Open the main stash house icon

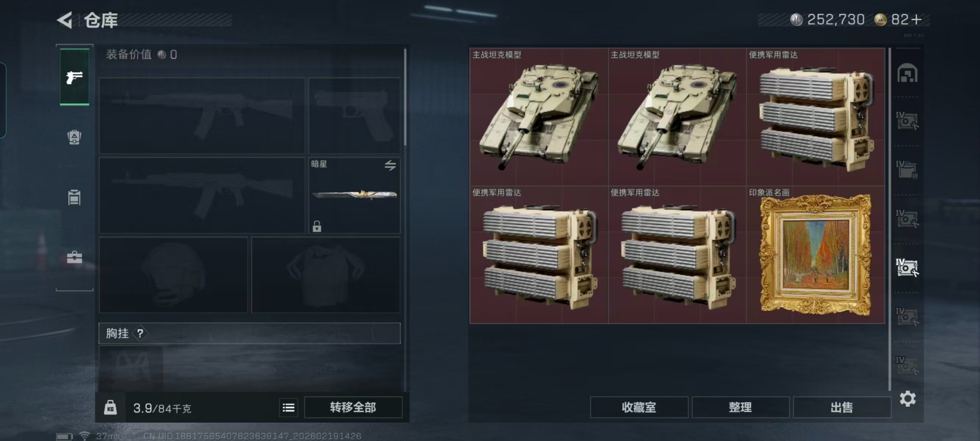(908, 73)
